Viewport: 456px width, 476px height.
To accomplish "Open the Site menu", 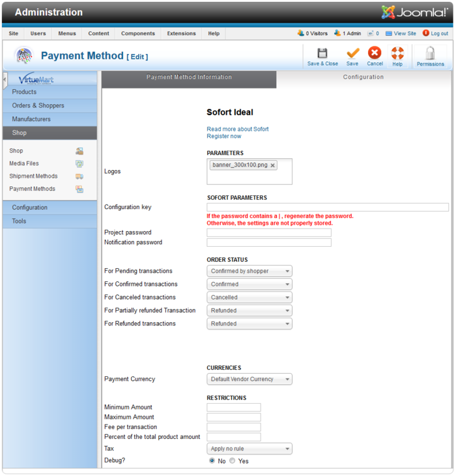I will (x=14, y=33).
